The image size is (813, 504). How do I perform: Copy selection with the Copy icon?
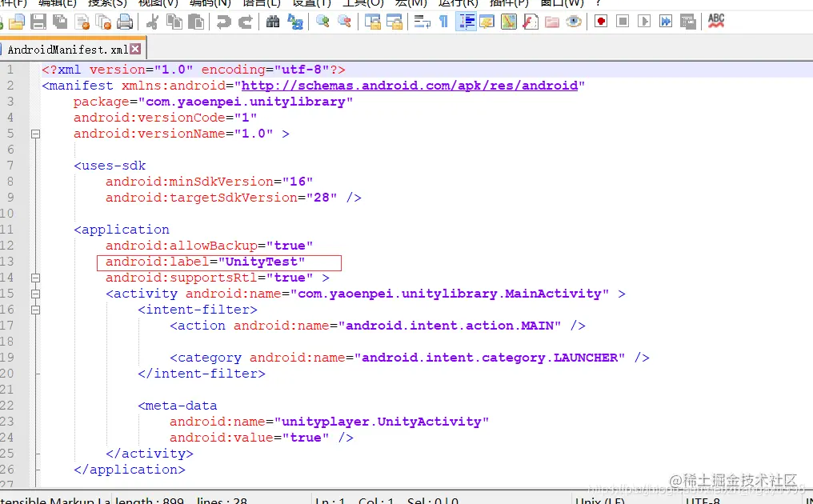pyautogui.click(x=174, y=22)
